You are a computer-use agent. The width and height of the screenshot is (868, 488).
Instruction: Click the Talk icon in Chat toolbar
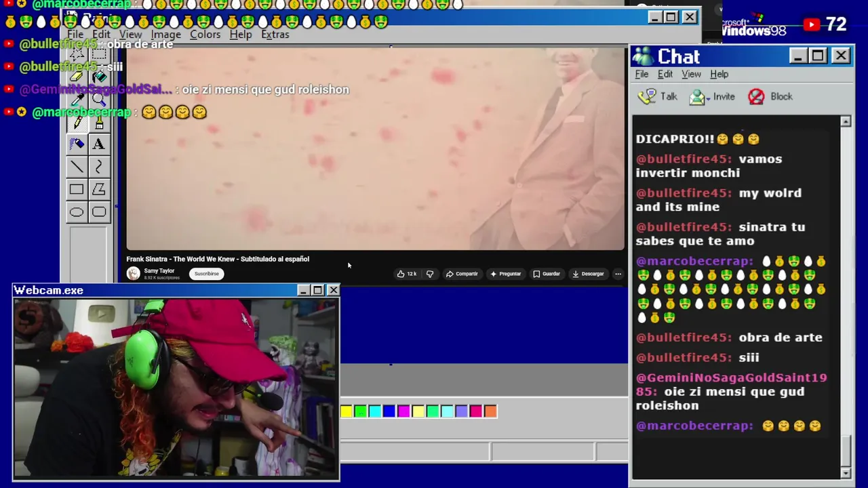pyautogui.click(x=648, y=96)
